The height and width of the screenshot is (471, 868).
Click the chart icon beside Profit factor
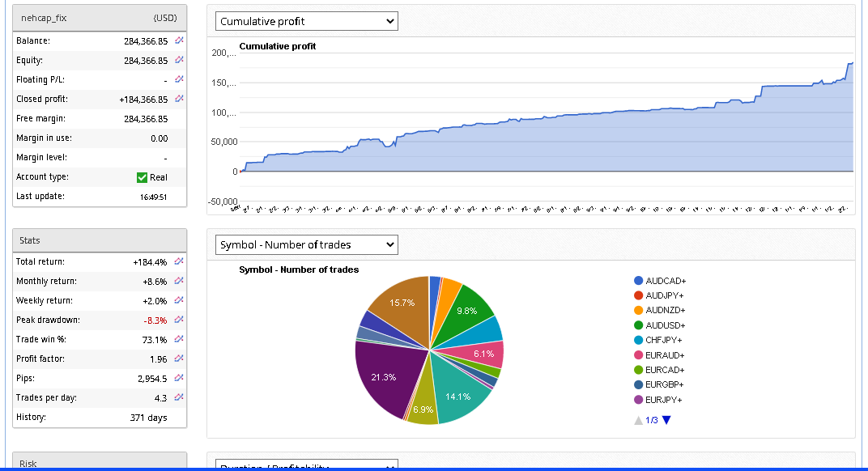click(179, 359)
